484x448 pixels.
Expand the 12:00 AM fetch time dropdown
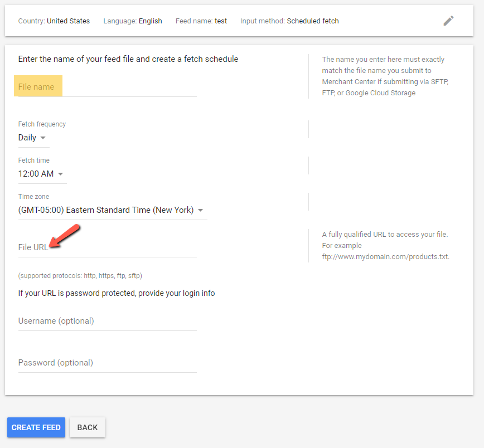point(41,174)
